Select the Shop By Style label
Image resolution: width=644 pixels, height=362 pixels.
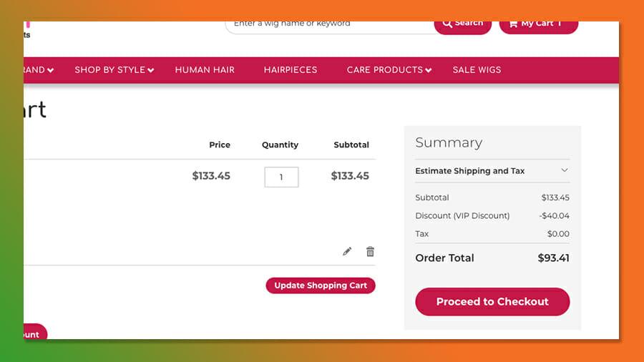point(109,69)
